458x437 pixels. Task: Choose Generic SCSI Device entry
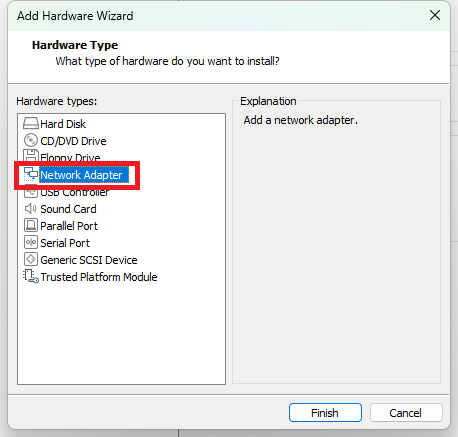pyautogui.click(x=89, y=260)
